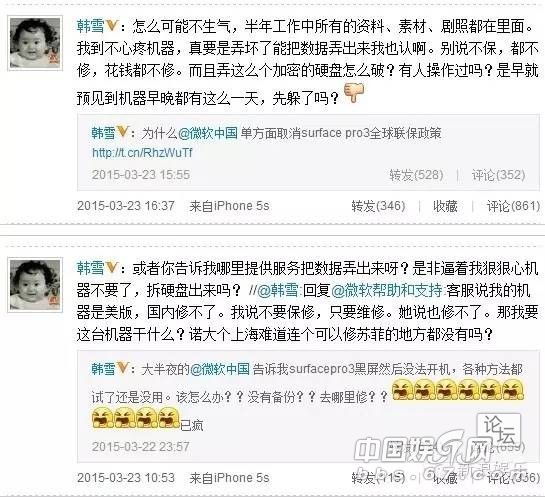Click the first angry face emoji
The width and height of the screenshot is (545, 497).
pyautogui.click(x=403, y=390)
